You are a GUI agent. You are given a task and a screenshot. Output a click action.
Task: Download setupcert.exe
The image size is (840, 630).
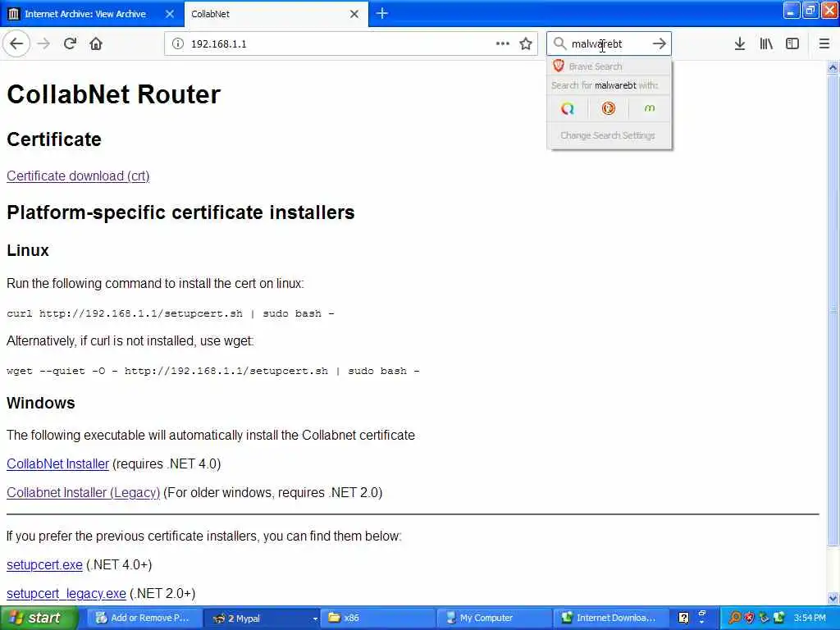[44, 564]
